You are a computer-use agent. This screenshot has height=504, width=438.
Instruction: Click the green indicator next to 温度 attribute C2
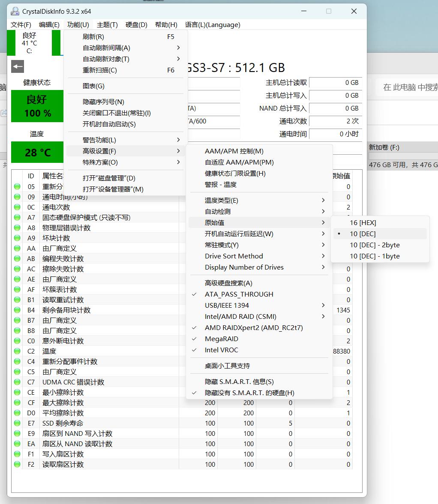click(17, 351)
